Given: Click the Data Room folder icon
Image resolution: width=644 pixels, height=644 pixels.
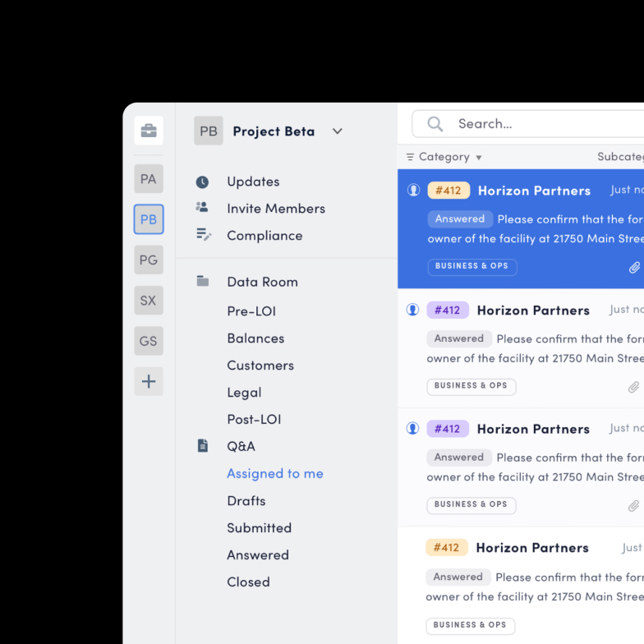Looking at the screenshot, I should pos(203,281).
